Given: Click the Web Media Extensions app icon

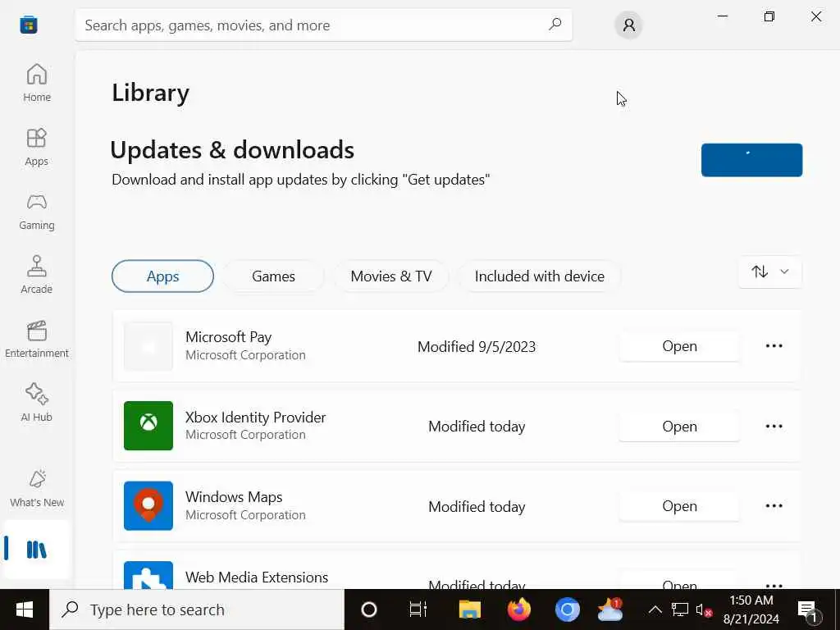Looking at the screenshot, I should coord(148,575).
